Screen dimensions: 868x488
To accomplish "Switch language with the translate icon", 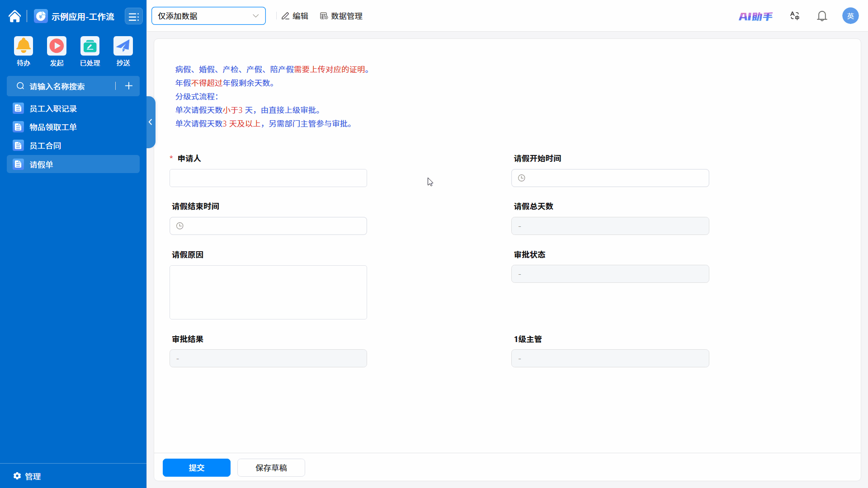I will coord(795,16).
